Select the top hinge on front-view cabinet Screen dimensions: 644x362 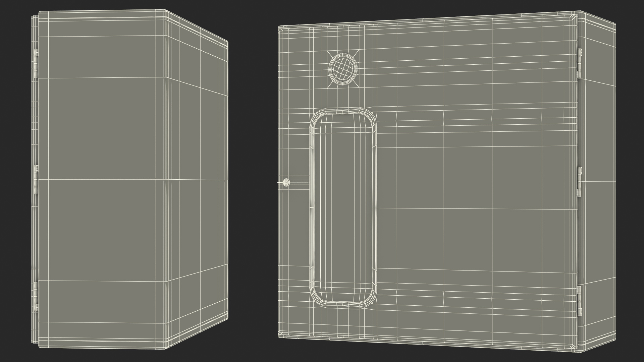pos(579,63)
